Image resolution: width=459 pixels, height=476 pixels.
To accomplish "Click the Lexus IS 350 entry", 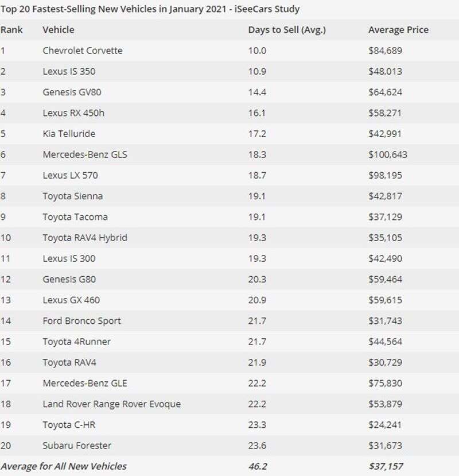I will click(x=69, y=71).
